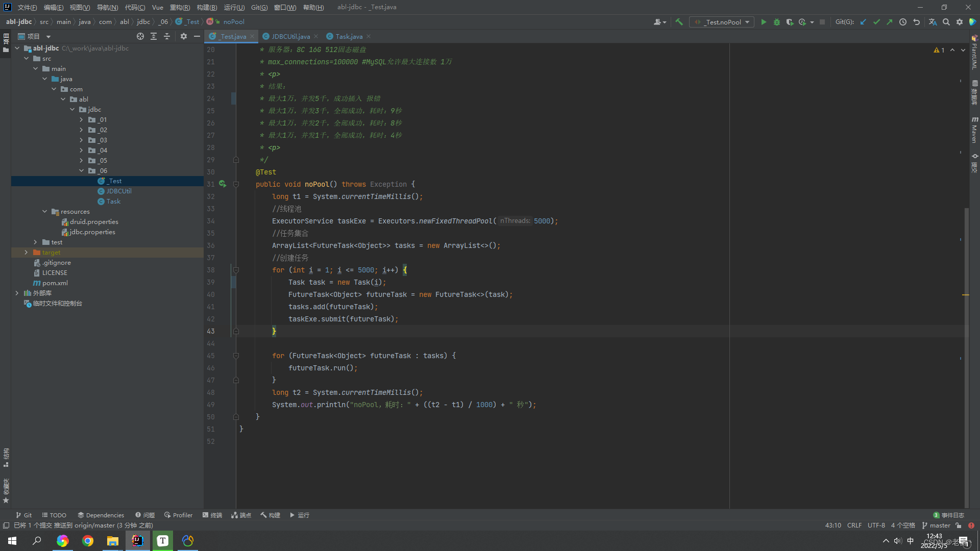This screenshot has width=980, height=551.
Task: Open the Git(G) menu
Action: pos(259,7)
